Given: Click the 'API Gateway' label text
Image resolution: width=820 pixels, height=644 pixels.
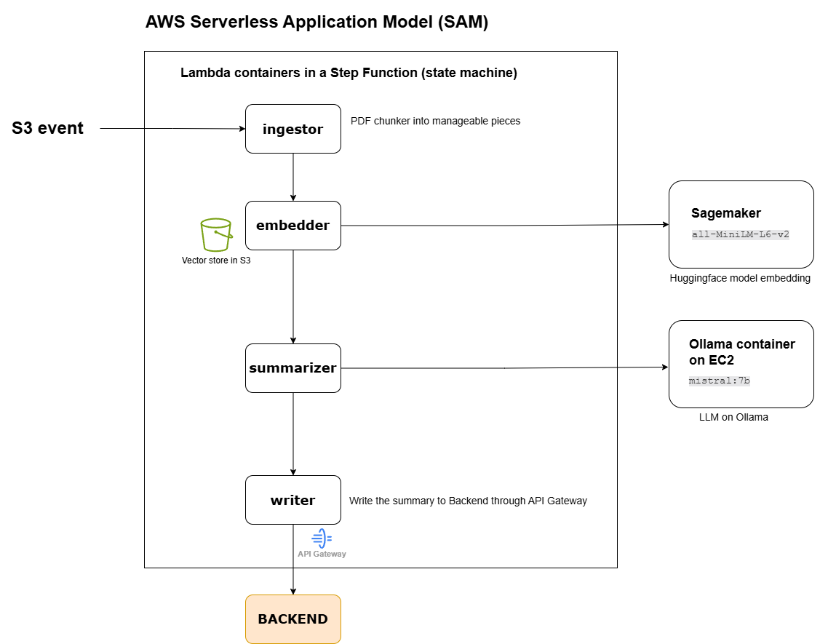Looking at the screenshot, I should [x=322, y=554].
